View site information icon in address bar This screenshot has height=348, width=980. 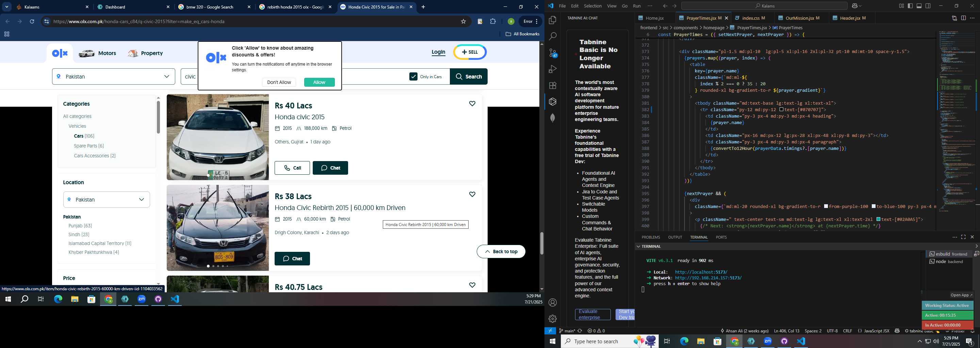pos(46,21)
